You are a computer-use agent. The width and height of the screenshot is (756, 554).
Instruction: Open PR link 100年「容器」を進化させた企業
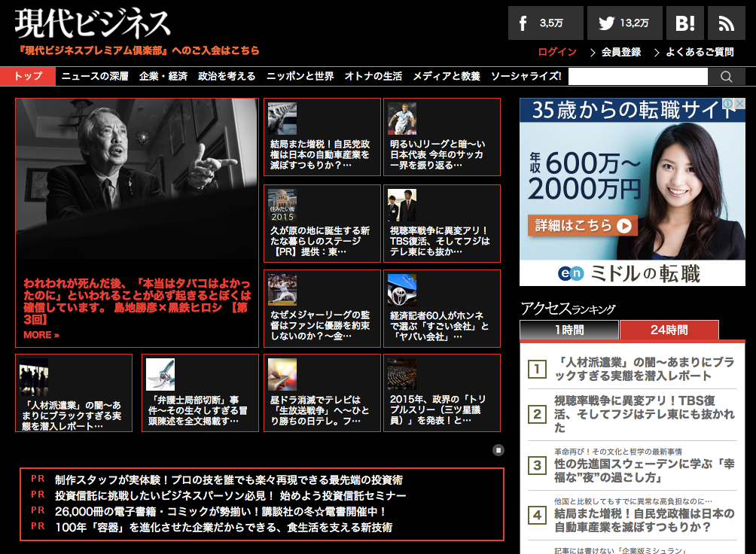(x=223, y=528)
